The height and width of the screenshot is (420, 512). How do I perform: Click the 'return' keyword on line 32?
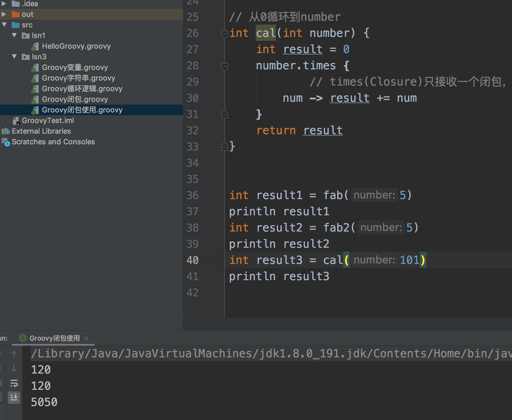pos(276,130)
